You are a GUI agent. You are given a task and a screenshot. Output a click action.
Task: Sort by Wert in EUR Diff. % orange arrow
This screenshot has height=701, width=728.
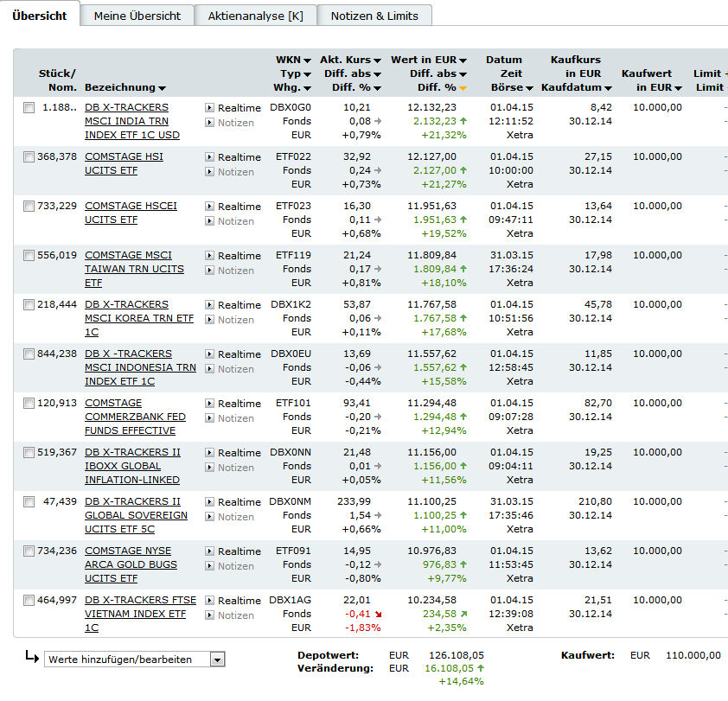pyautogui.click(x=463, y=88)
